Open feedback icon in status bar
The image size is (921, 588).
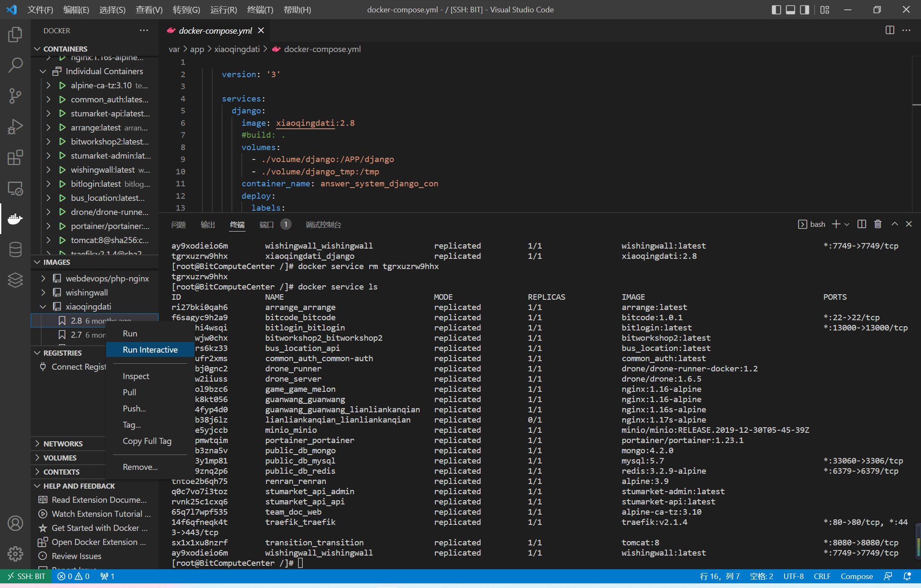(888, 576)
